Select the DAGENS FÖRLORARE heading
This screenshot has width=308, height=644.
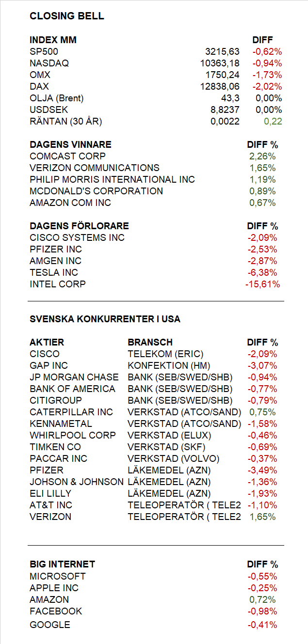79,226
